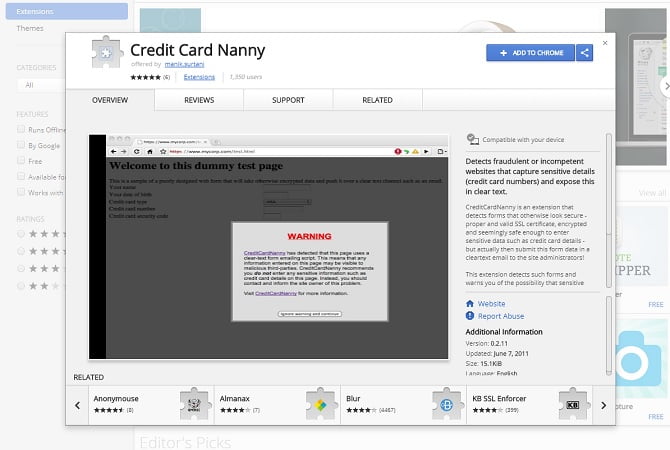This screenshot has height=450, width=670.
Task: Select the lowest star rating radio button
Action: [21, 286]
